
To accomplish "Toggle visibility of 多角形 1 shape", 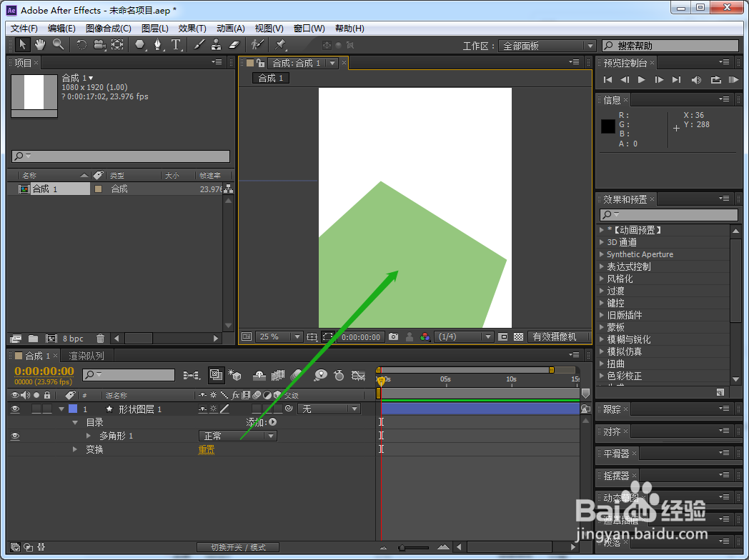I will tap(15, 436).
